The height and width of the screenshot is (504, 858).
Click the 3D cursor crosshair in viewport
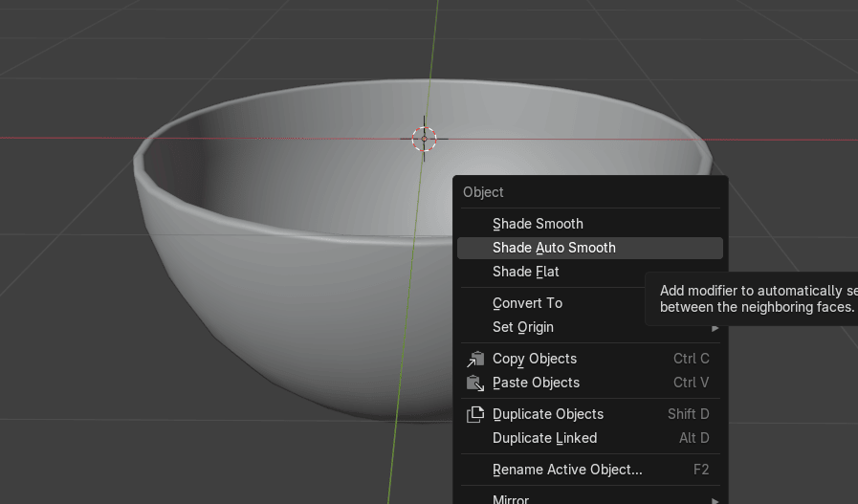(x=424, y=139)
